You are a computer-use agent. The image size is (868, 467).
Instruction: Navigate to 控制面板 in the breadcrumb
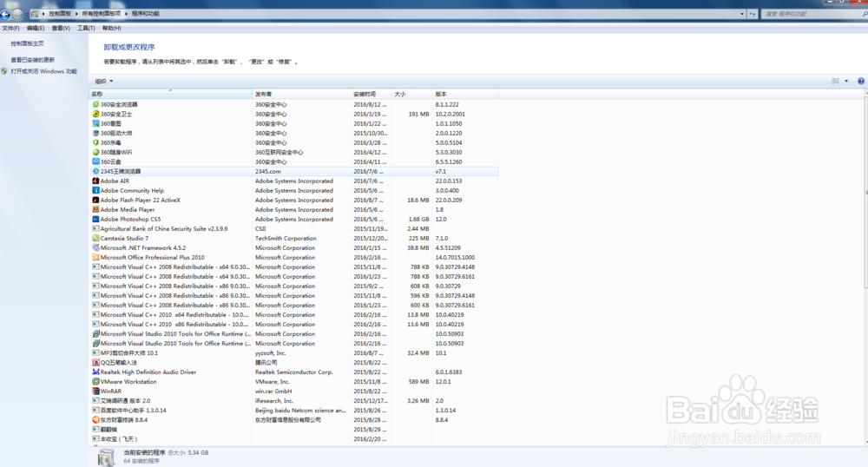(60, 14)
